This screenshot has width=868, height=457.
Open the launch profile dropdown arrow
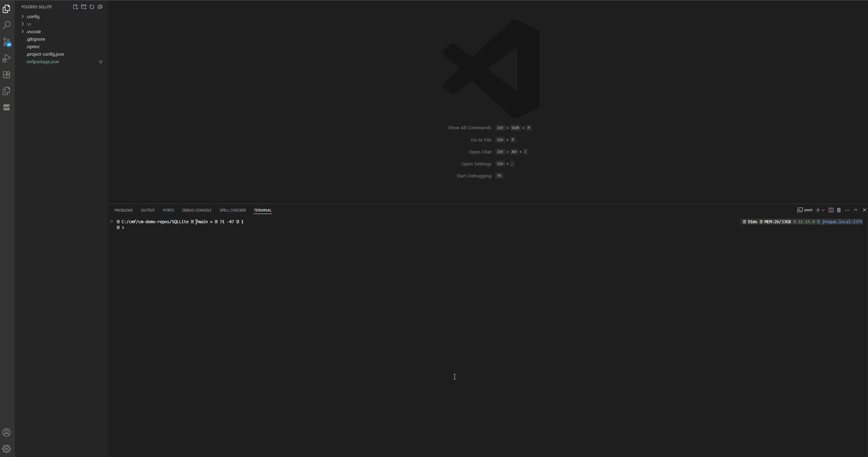[823, 210]
